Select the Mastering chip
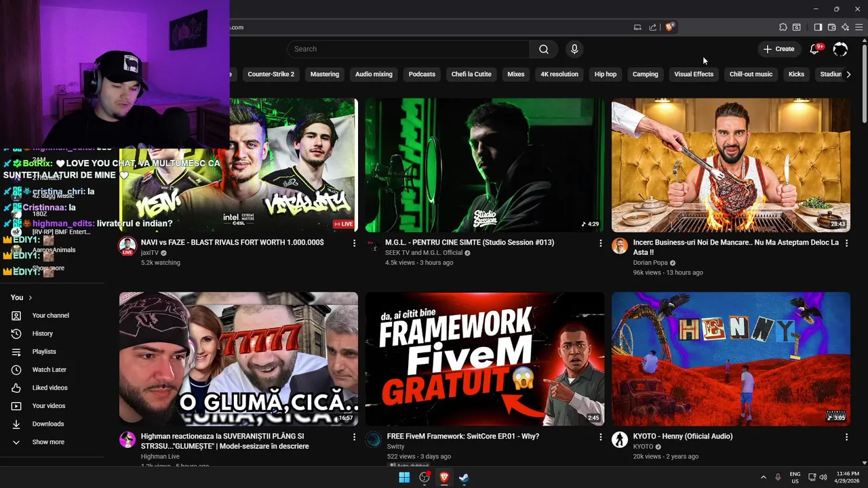This screenshot has width=868, height=488. click(325, 74)
